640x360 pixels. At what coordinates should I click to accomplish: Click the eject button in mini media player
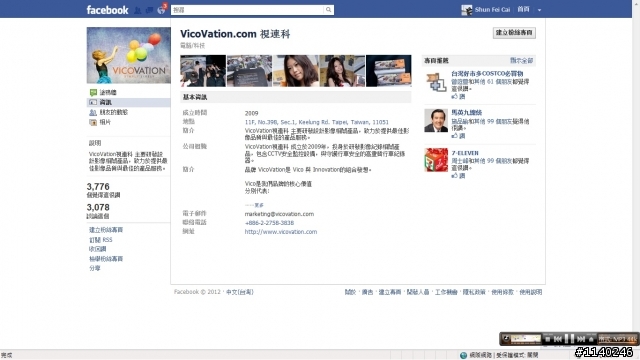pos(591,339)
